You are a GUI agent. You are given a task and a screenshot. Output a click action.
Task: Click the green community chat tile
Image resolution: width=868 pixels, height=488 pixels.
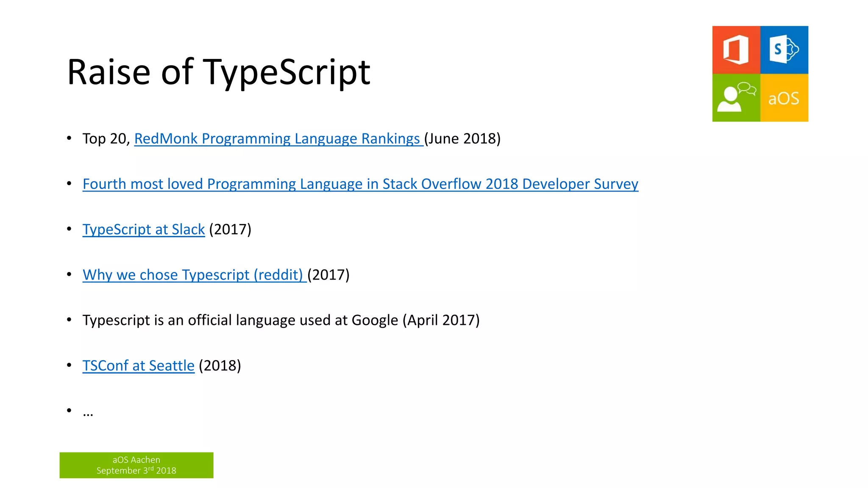(x=736, y=98)
